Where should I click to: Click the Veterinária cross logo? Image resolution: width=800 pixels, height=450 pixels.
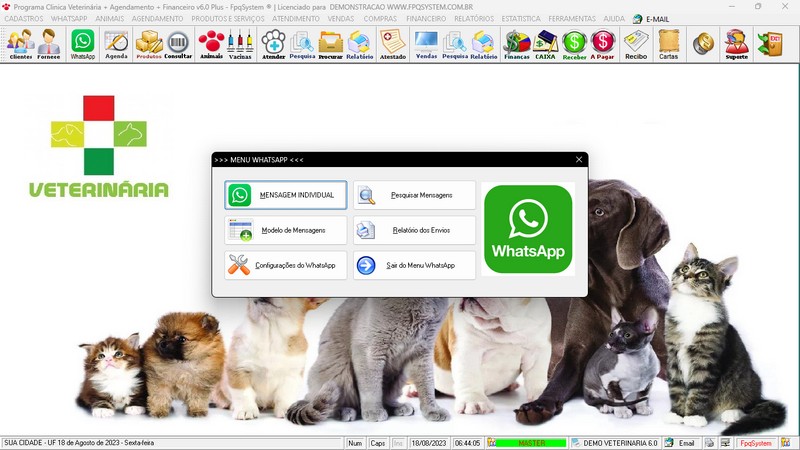(x=99, y=135)
